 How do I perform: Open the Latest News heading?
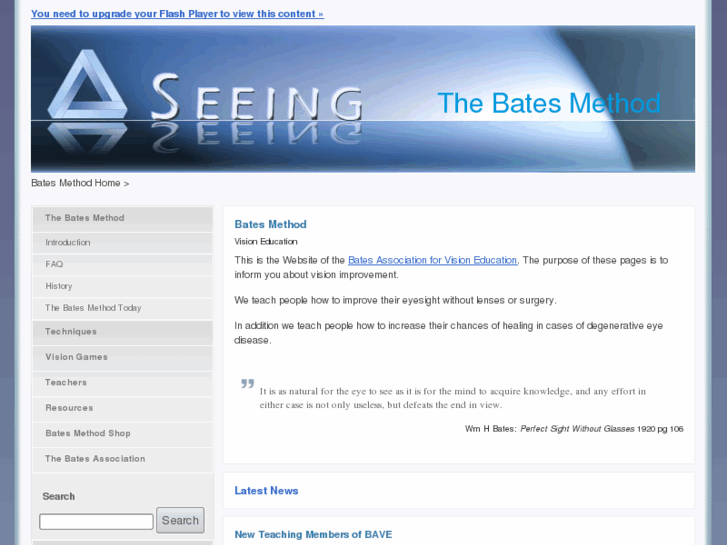pyautogui.click(x=266, y=491)
